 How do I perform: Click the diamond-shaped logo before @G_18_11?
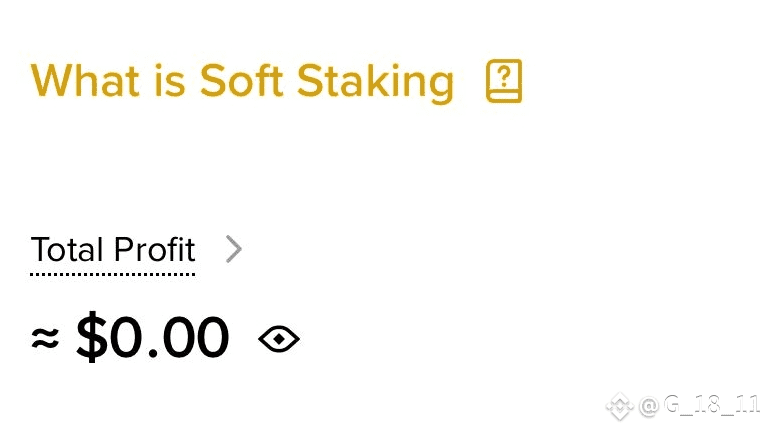click(622, 405)
